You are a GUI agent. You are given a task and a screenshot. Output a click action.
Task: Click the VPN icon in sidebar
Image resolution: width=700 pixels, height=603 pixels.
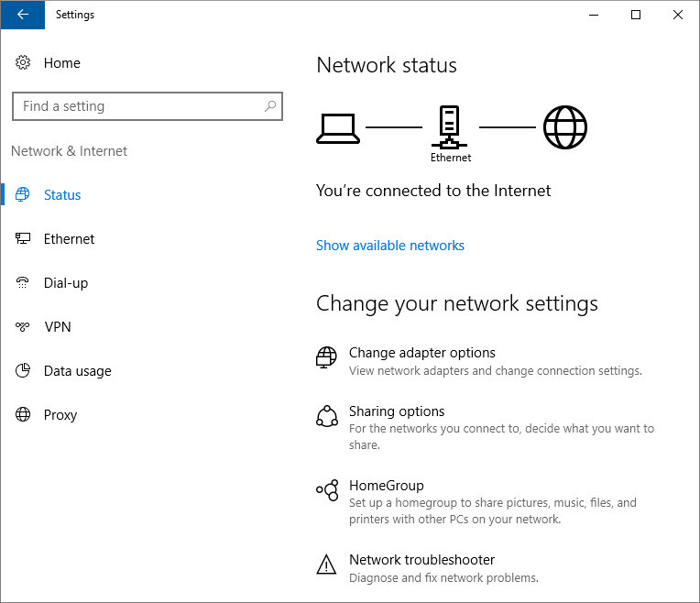tap(23, 327)
